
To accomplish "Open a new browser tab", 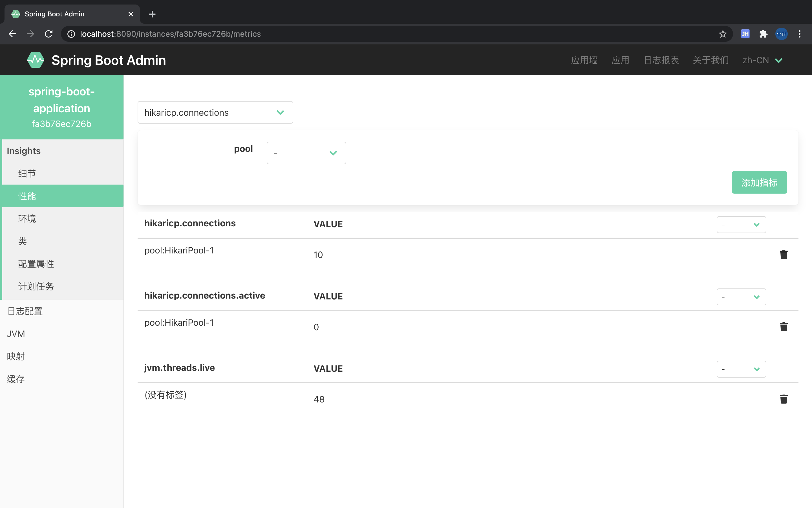I will point(152,14).
